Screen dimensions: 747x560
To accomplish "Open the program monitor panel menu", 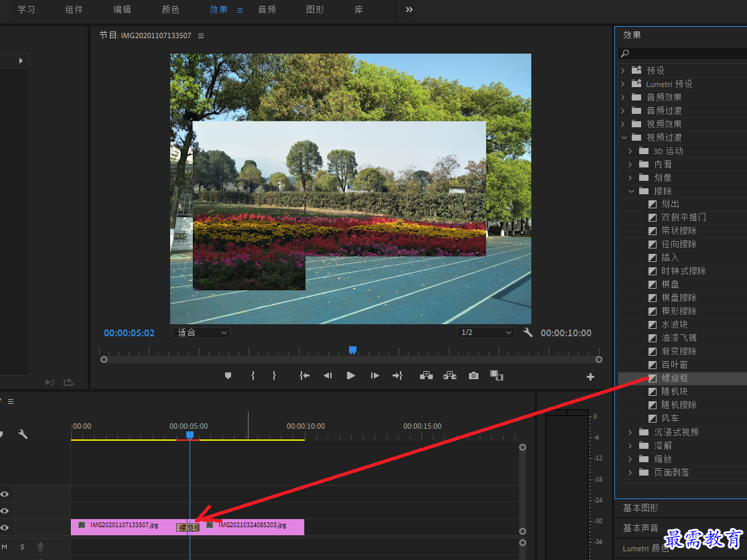I will [x=201, y=36].
